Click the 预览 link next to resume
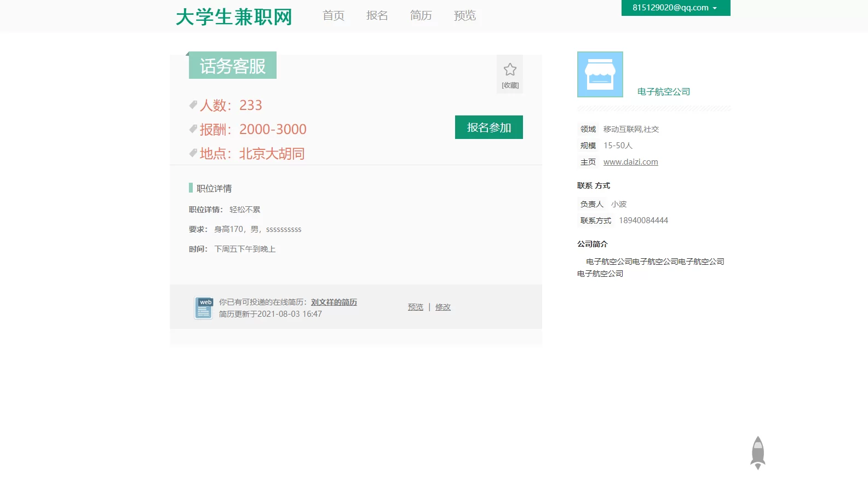The image size is (868, 488). click(415, 307)
